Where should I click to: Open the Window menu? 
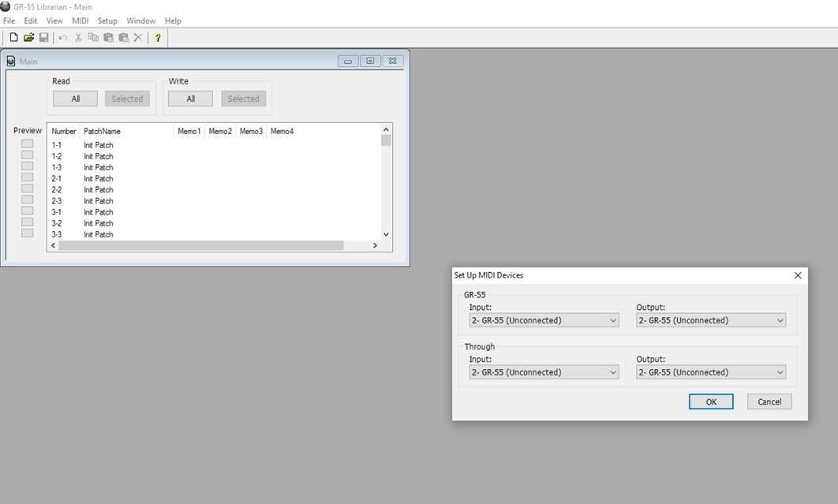pyautogui.click(x=141, y=21)
